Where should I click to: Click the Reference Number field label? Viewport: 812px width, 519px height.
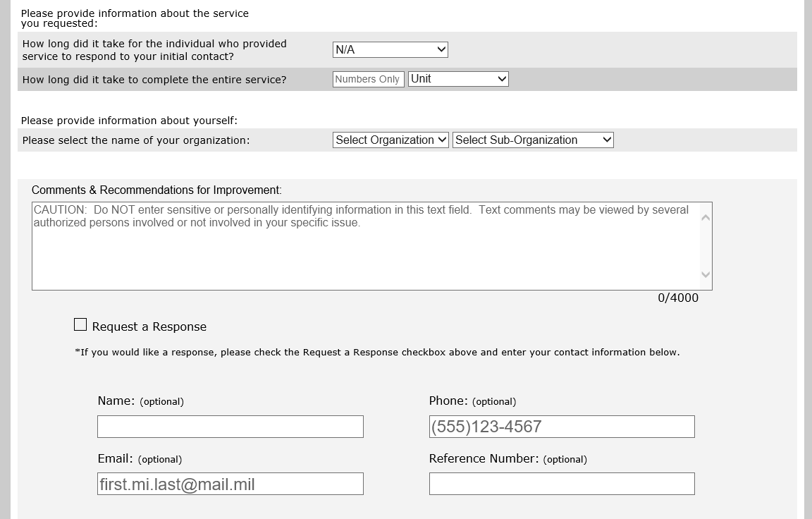point(508,459)
